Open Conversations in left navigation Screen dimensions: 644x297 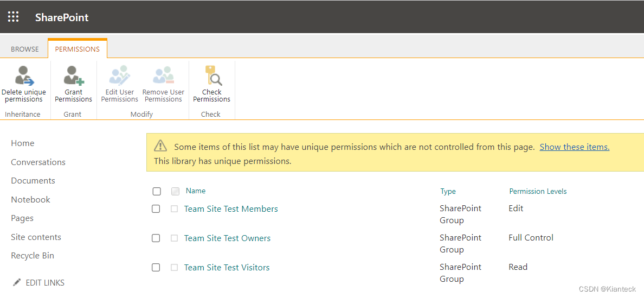(x=38, y=162)
